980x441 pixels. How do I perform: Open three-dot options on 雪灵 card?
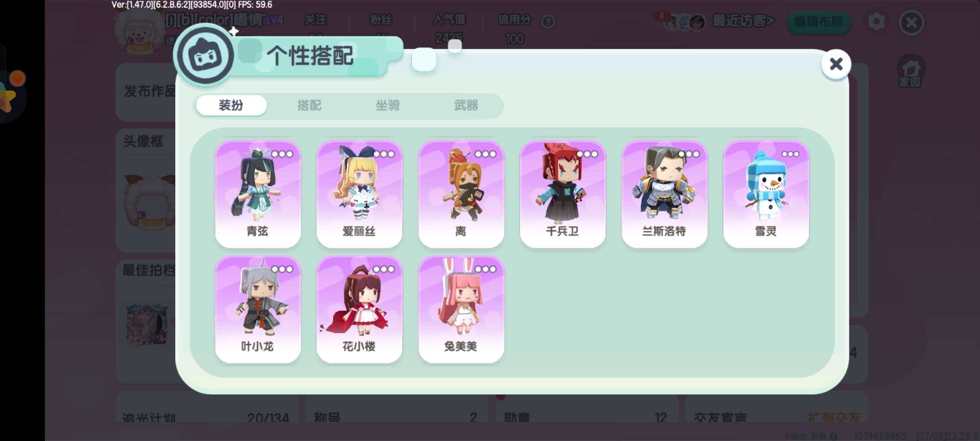(791, 154)
